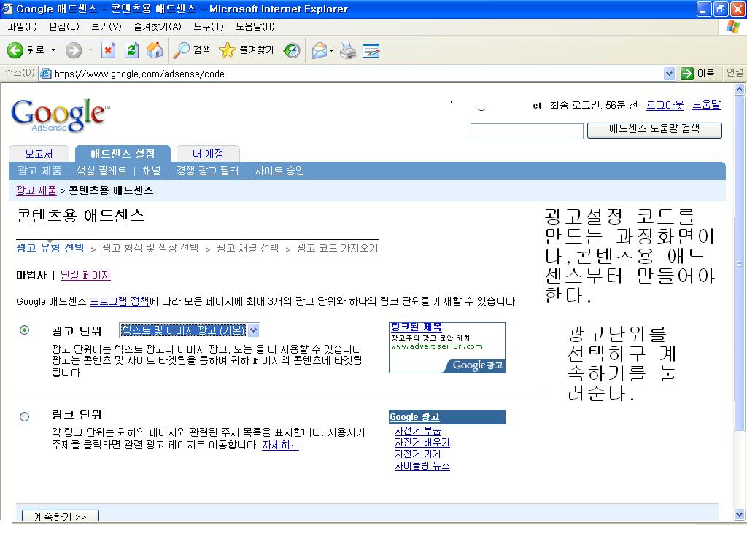Screen dimensions: 747x560
Task: Open the 프로그램 정책 link
Action: click(120, 301)
